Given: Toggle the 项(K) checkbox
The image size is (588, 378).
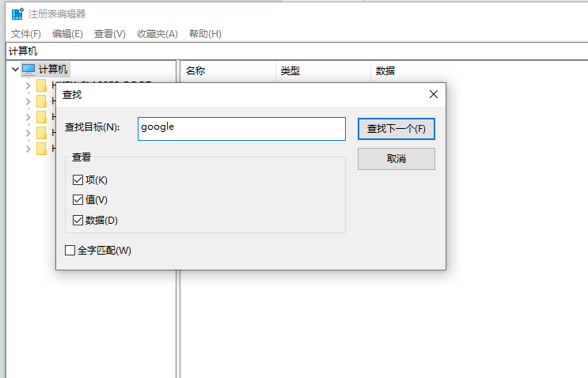Looking at the screenshot, I should 78,180.
